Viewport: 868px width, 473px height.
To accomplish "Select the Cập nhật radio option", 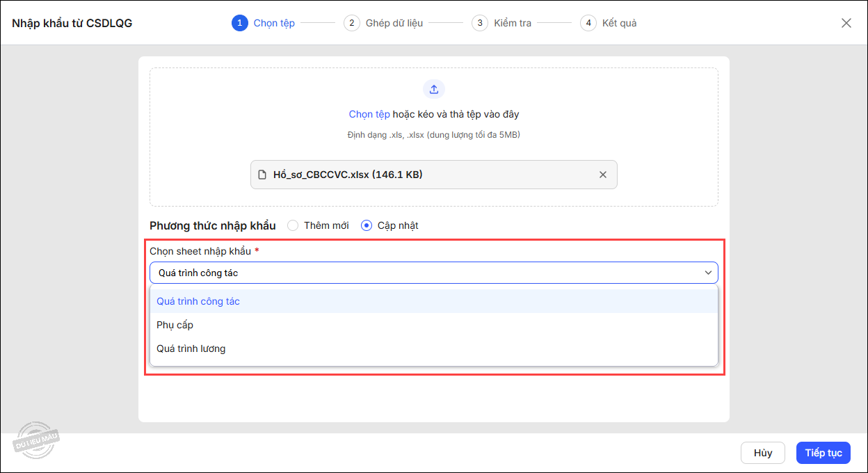I will click(x=367, y=225).
